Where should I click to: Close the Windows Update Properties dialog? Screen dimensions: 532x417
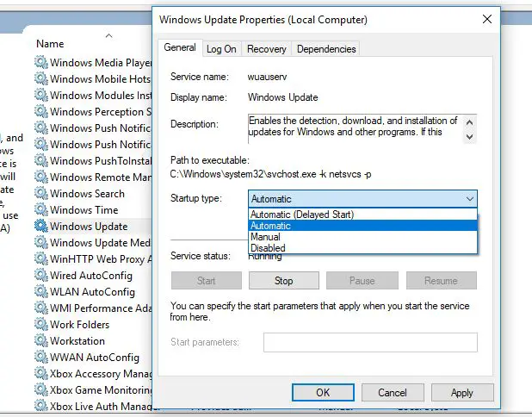487,19
